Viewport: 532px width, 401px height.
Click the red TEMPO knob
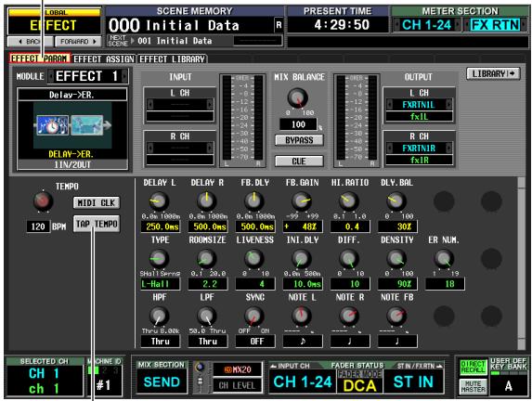(x=43, y=201)
